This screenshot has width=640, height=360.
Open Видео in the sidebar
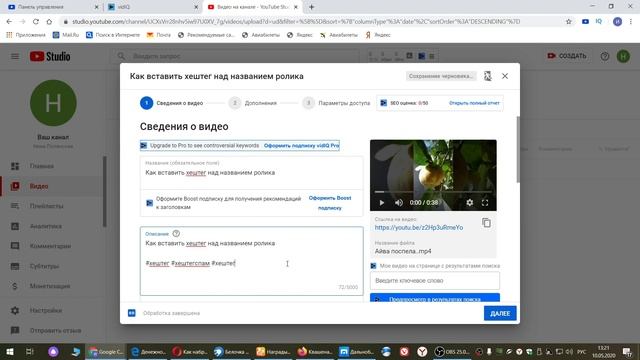(x=52, y=186)
